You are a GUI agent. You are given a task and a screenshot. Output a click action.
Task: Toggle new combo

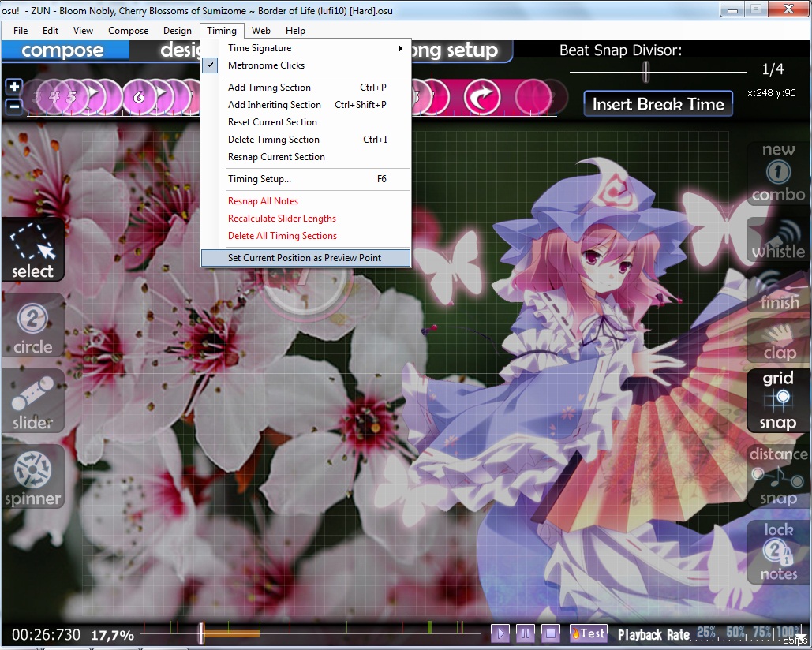[x=778, y=172]
